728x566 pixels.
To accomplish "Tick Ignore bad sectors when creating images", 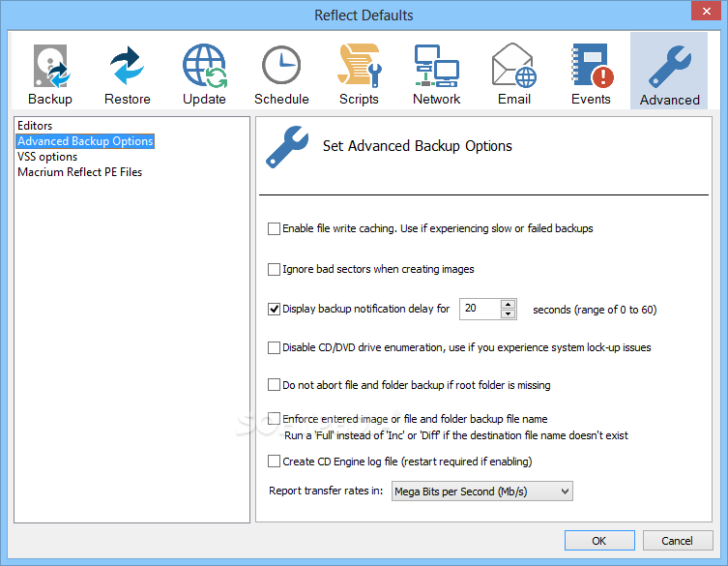I will tap(274, 270).
